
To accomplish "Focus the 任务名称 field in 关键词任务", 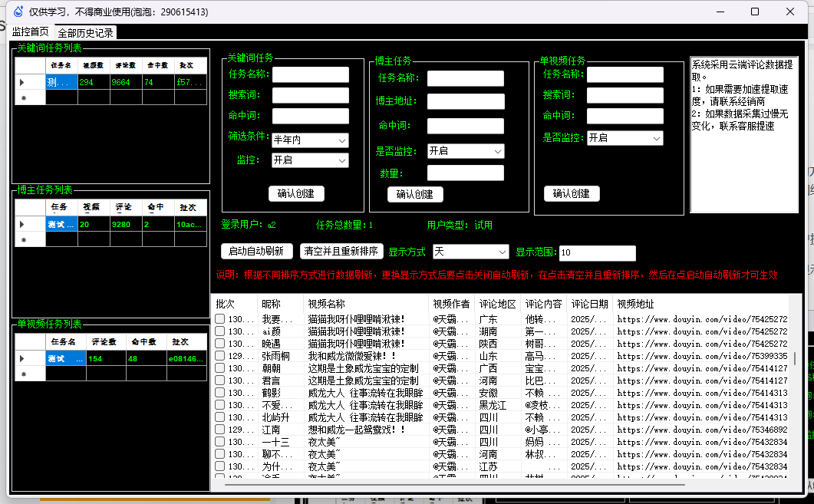I will [311, 74].
